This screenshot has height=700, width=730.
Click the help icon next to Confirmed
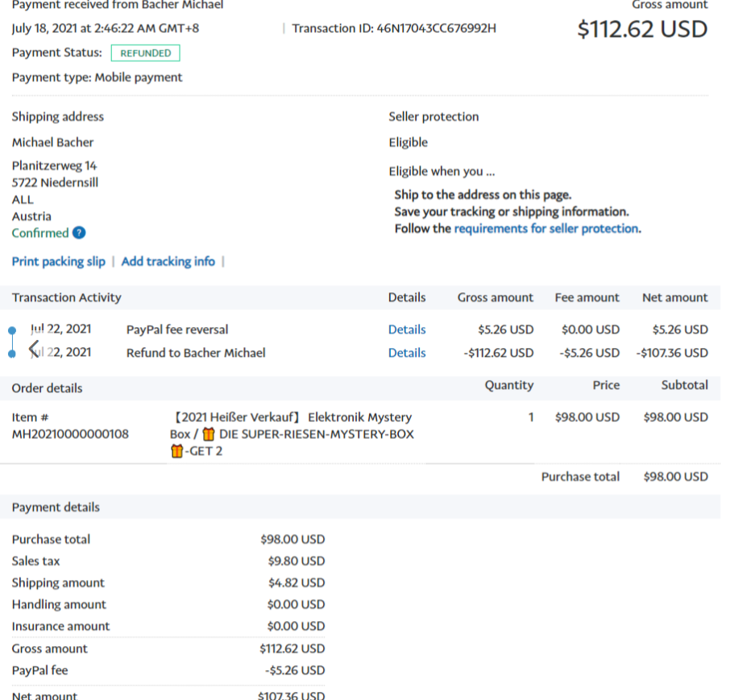(x=79, y=234)
